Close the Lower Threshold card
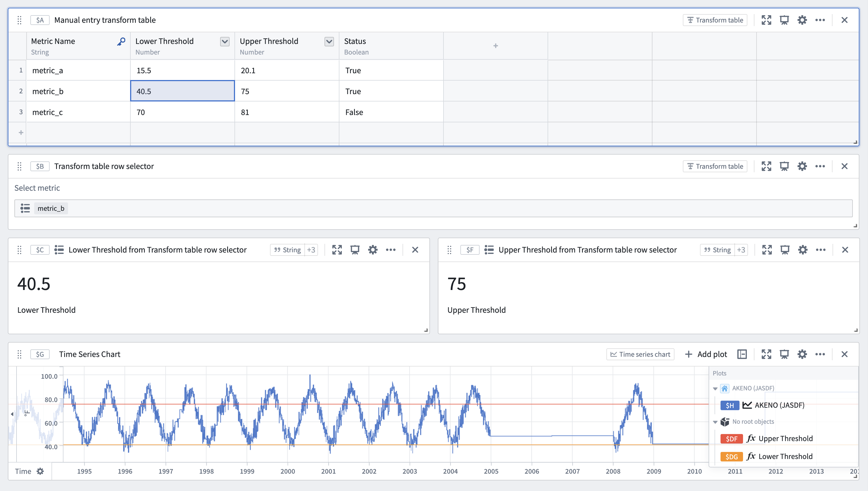 click(415, 250)
